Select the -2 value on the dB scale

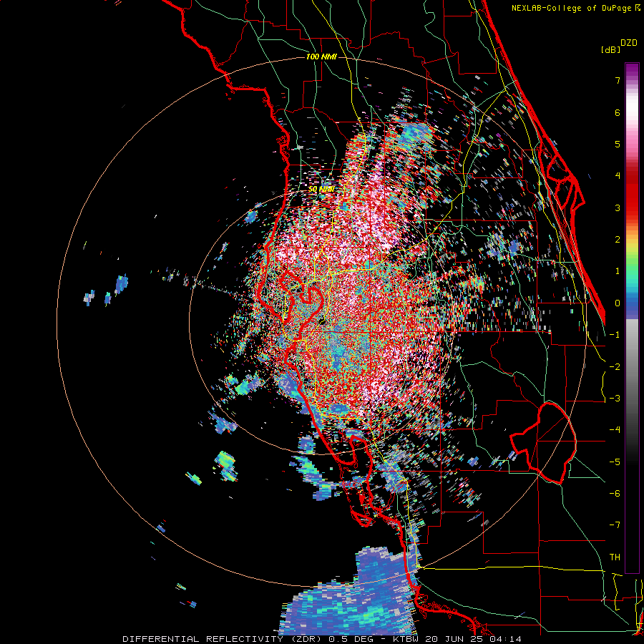[615, 367]
